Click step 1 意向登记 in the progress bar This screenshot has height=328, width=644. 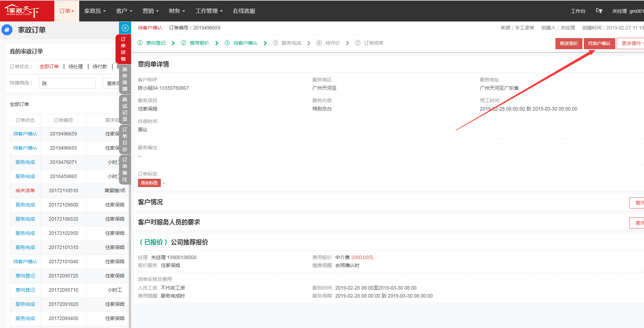pos(152,43)
